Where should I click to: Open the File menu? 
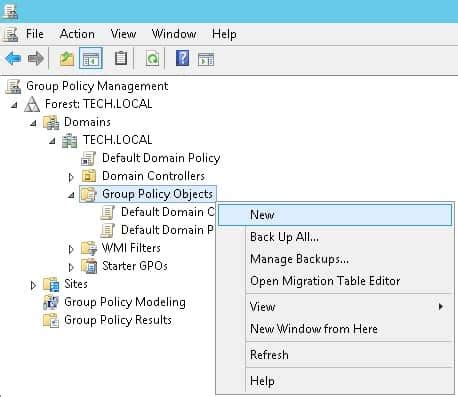point(35,34)
